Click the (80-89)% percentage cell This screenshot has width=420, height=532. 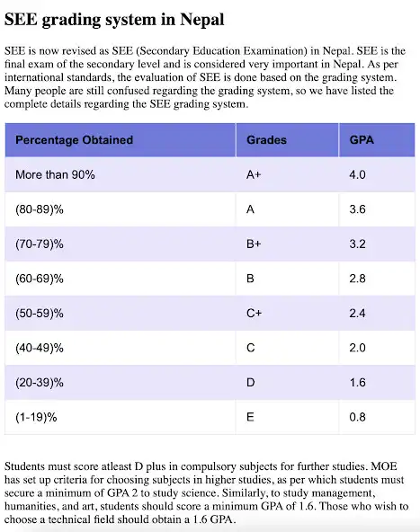pyautogui.click(x=121, y=209)
